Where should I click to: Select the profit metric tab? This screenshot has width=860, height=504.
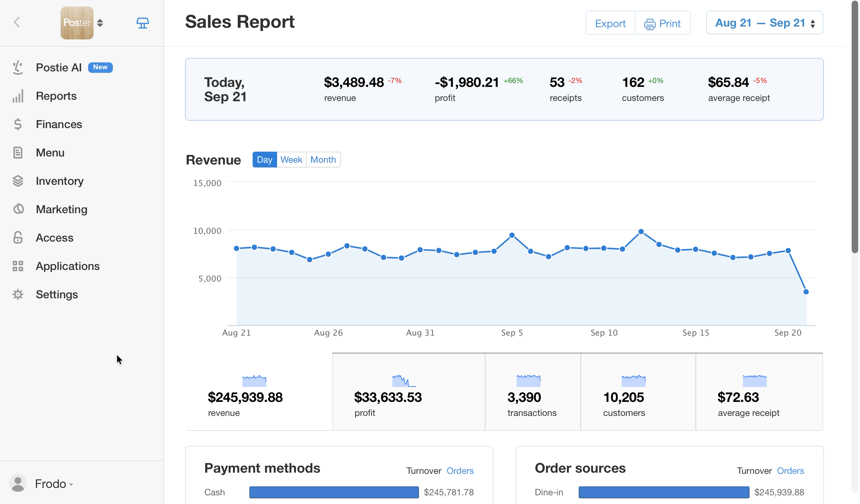[x=408, y=392]
